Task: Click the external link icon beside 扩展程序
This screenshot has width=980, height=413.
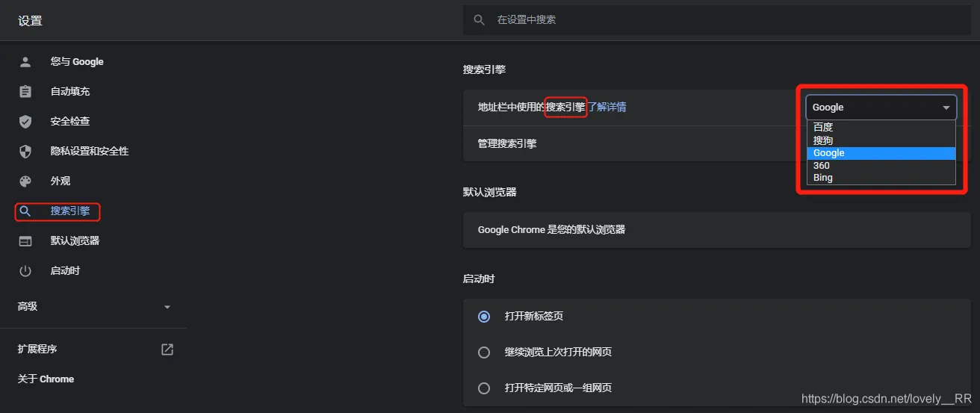Action: click(167, 349)
